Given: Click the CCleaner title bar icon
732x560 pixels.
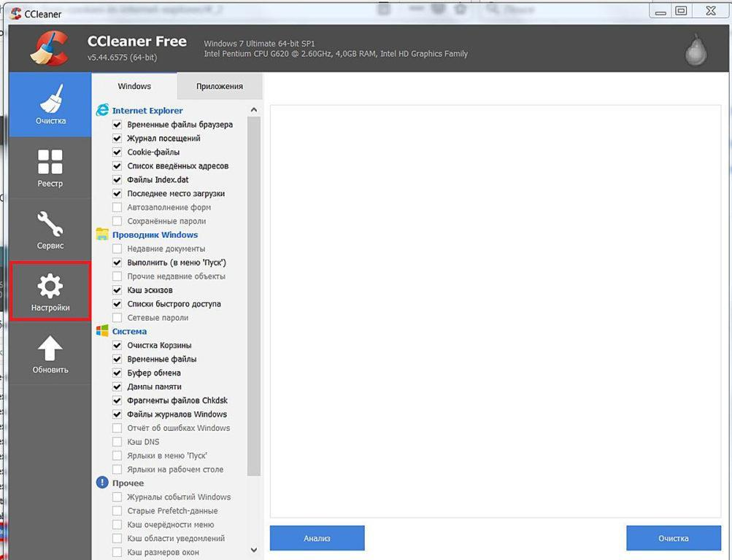Looking at the screenshot, I should coord(16,14).
